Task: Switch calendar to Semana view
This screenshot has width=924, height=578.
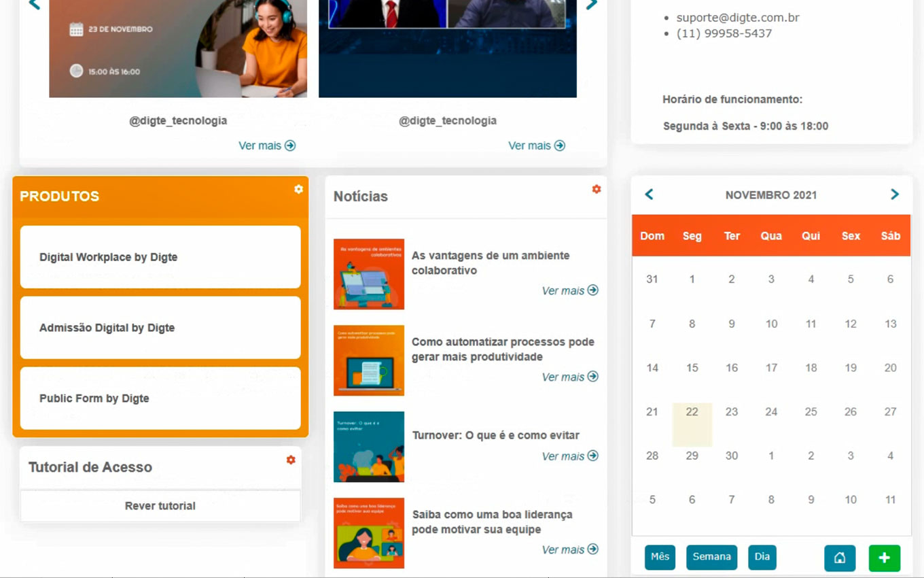Action: [711, 557]
